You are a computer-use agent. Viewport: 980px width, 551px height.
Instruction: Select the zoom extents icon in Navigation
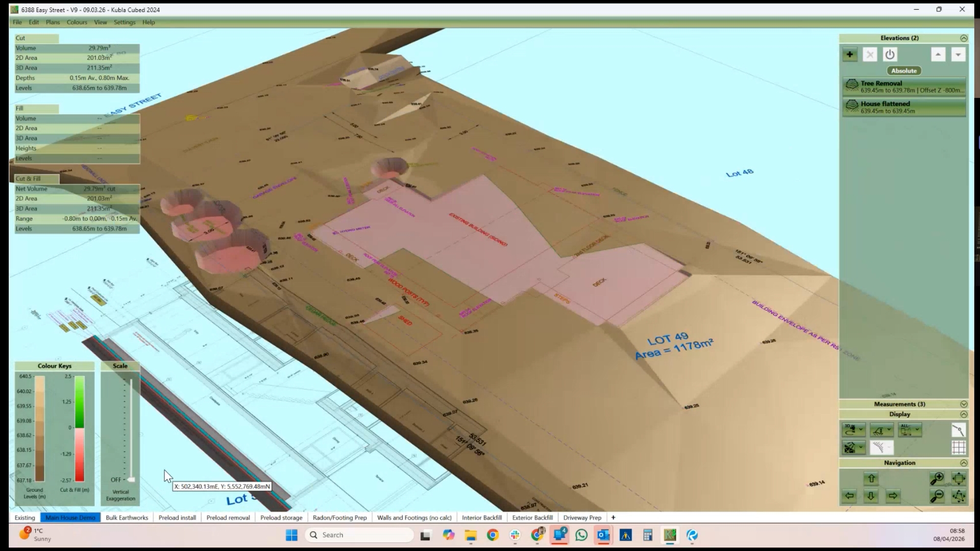(959, 480)
